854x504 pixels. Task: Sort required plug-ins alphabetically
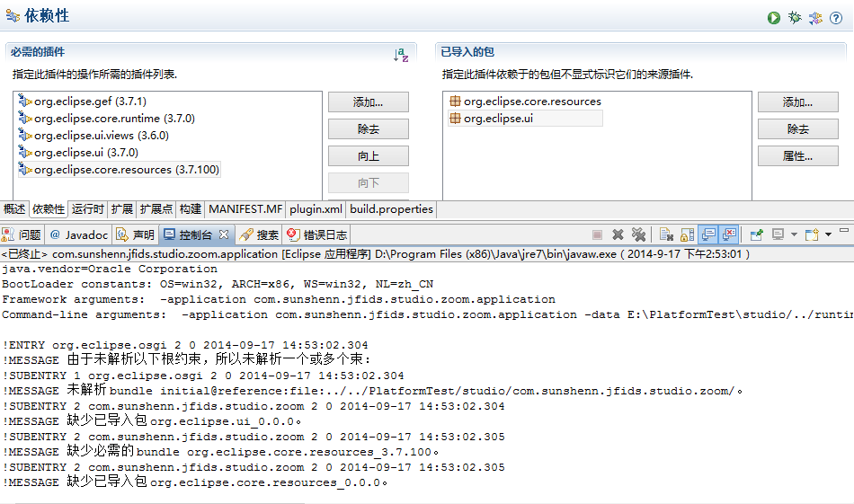[x=401, y=56]
